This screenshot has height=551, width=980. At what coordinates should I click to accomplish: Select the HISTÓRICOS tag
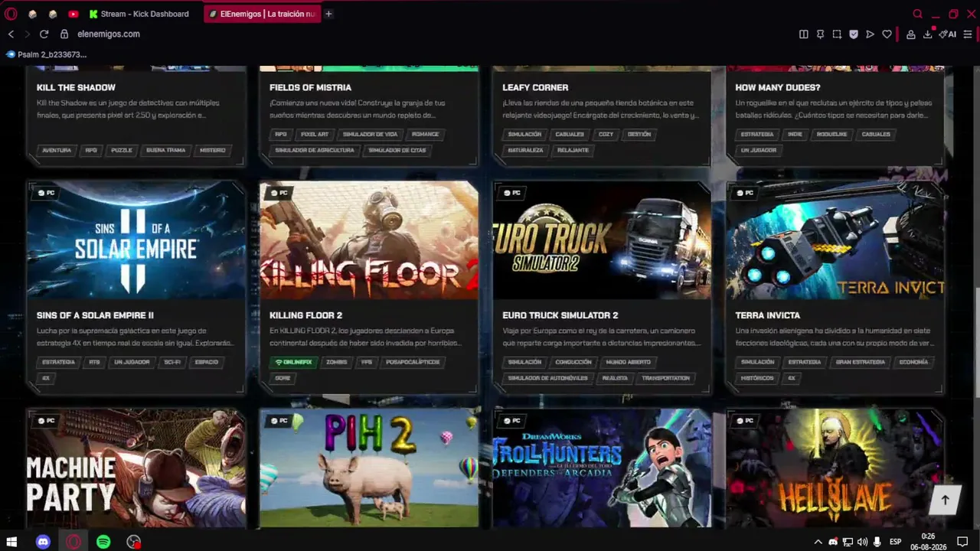click(x=757, y=378)
